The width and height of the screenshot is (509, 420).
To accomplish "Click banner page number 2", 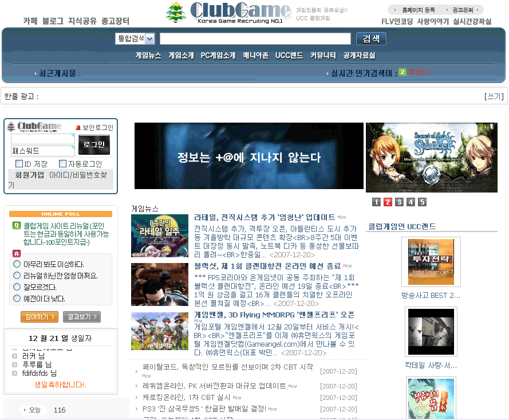I will click(388, 202).
